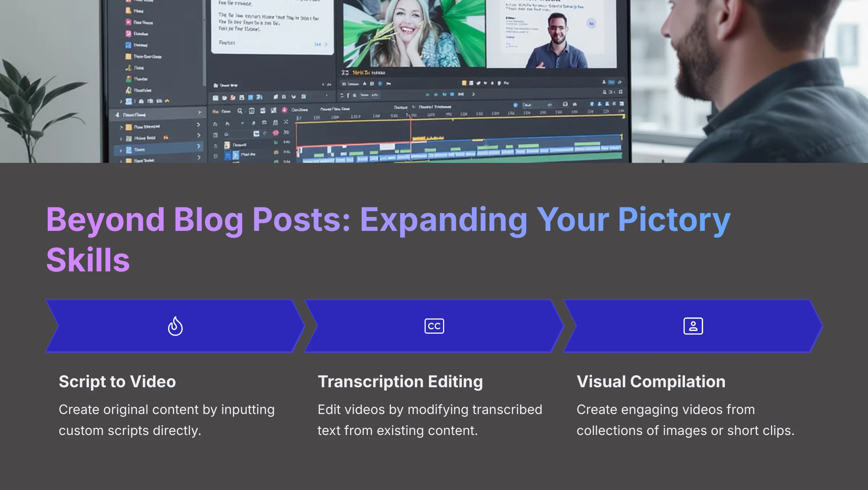Image resolution: width=868 pixels, height=490 pixels.
Task: Select the "Script to Video" heading
Action: coord(117,381)
